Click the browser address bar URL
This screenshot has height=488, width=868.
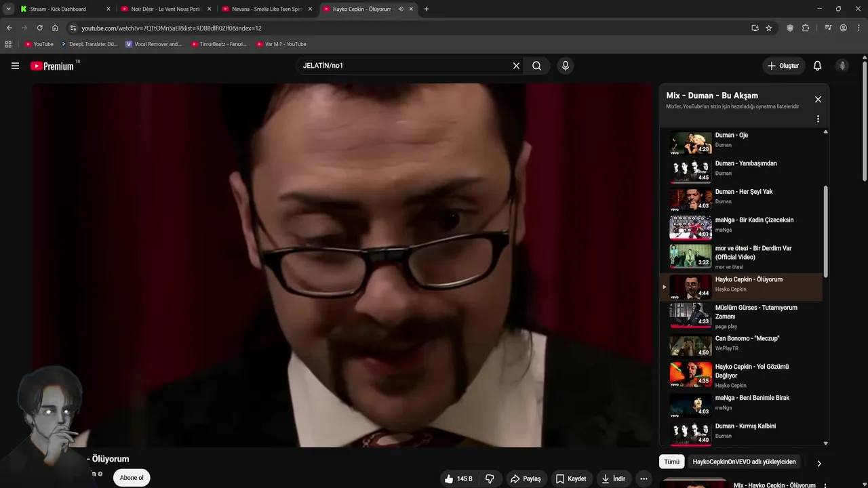pyautogui.click(x=172, y=28)
